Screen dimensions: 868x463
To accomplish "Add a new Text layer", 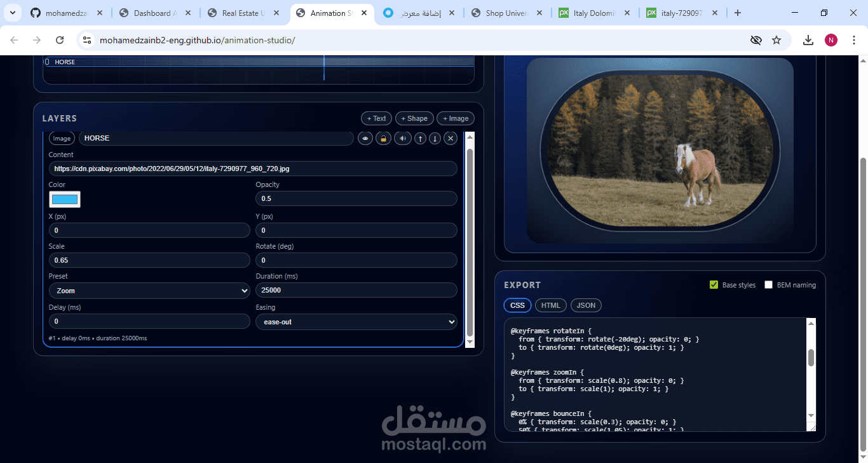I will point(376,118).
